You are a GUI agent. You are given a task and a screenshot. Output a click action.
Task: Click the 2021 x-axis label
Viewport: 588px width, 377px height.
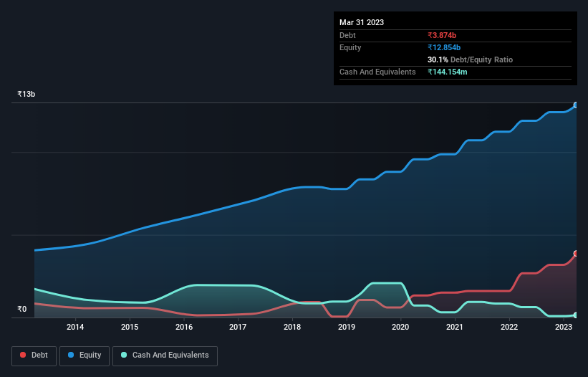tap(455, 327)
